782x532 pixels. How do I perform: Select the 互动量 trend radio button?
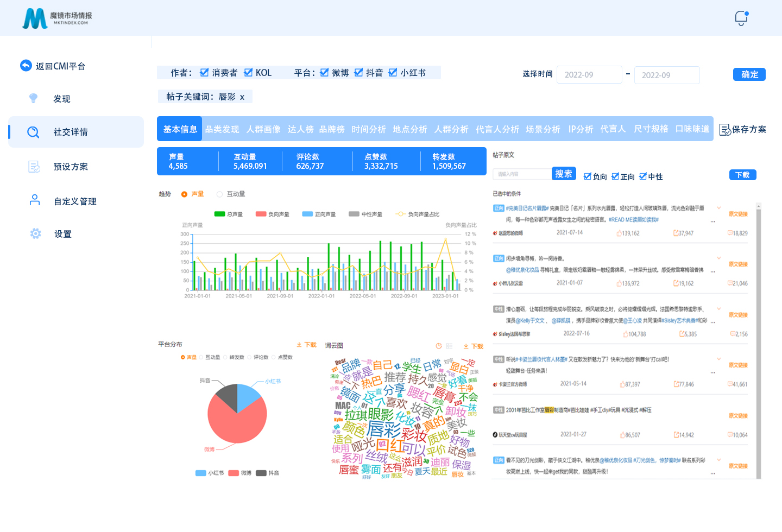219,194
